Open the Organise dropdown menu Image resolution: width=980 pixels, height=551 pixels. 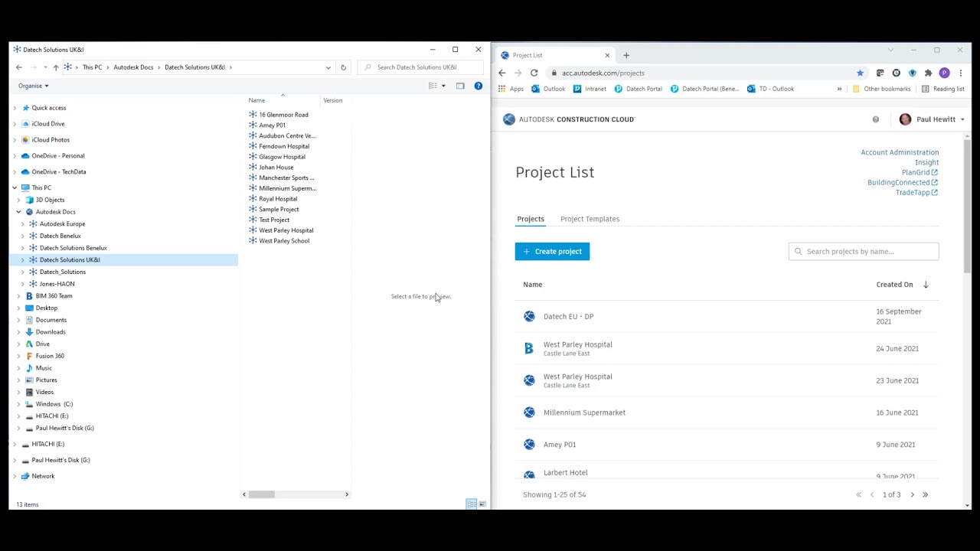(34, 86)
